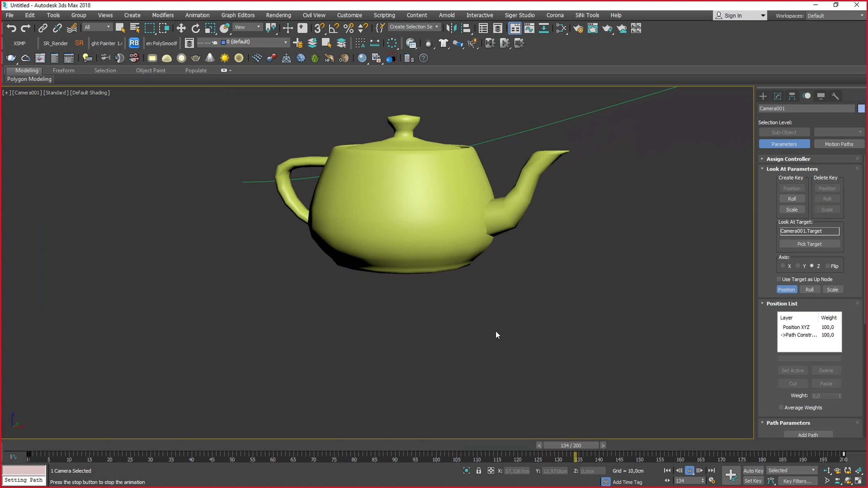This screenshot has height=488, width=868.
Task: Switch to the Object Paint ribbon tab
Action: coord(151,70)
